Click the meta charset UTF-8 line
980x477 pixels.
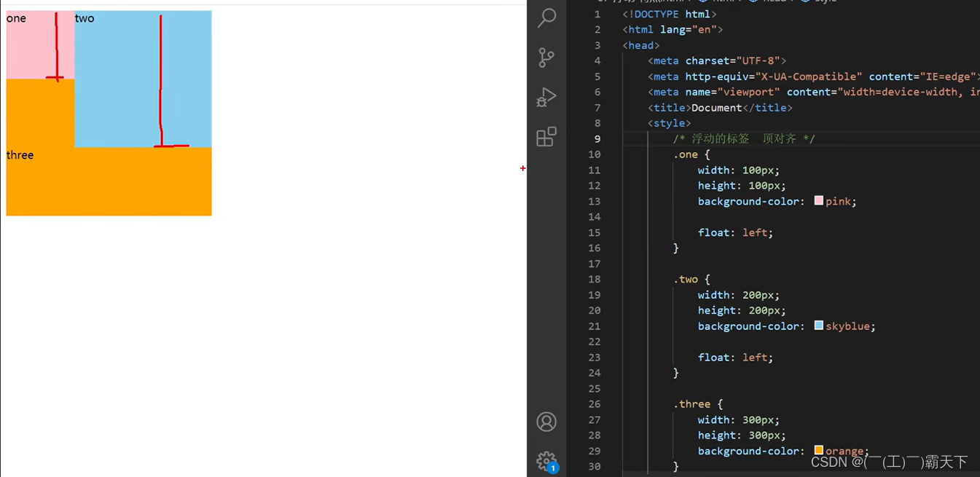[717, 60]
